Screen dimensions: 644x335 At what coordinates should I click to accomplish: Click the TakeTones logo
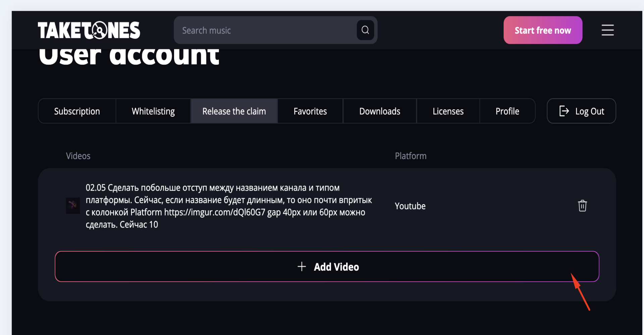(89, 30)
